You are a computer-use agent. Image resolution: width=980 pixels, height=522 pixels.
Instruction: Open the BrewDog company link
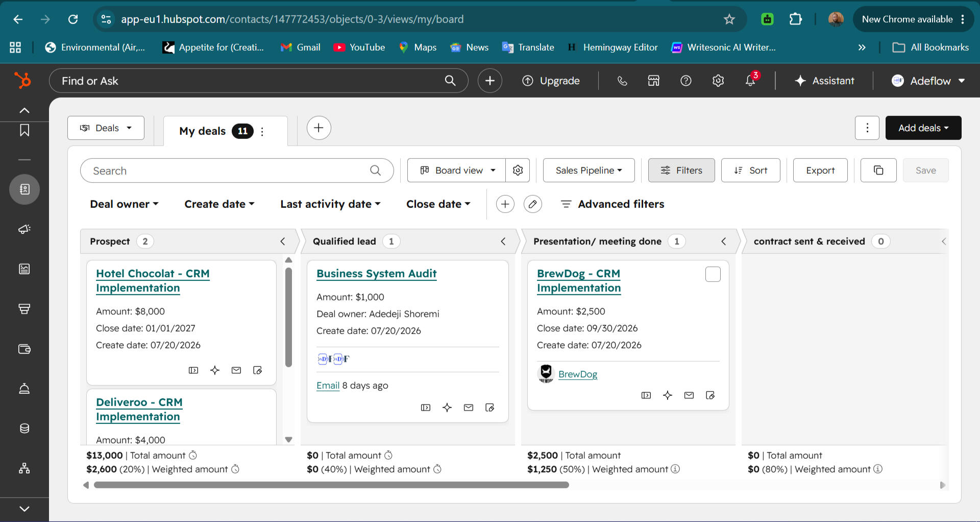tap(578, 374)
